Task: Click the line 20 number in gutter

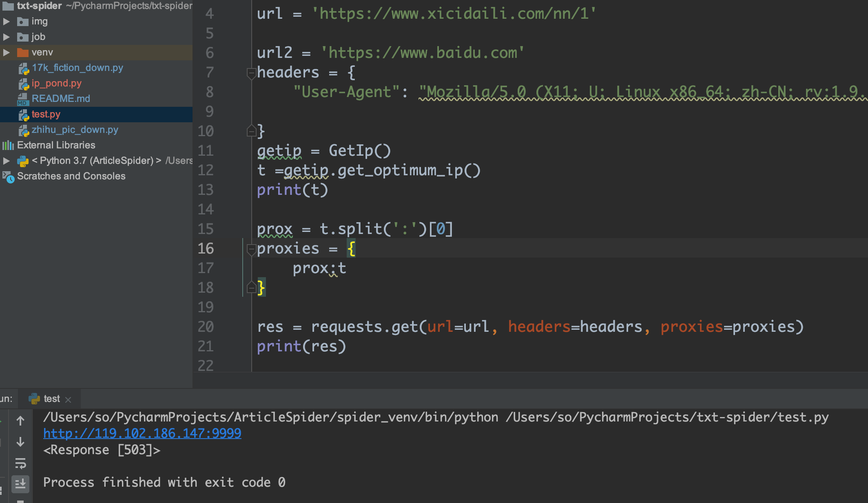Action: [x=206, y=327]
